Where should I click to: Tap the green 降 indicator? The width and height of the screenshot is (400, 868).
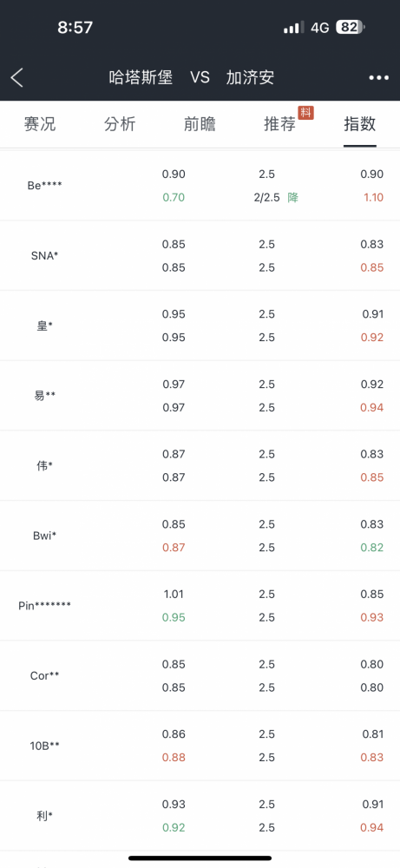(x=292, y=198)
